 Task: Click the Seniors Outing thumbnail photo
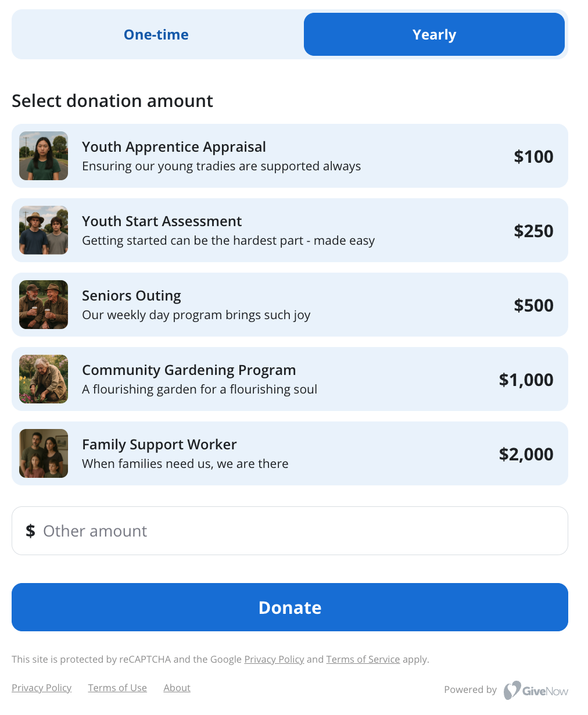[x=44, y=305]
